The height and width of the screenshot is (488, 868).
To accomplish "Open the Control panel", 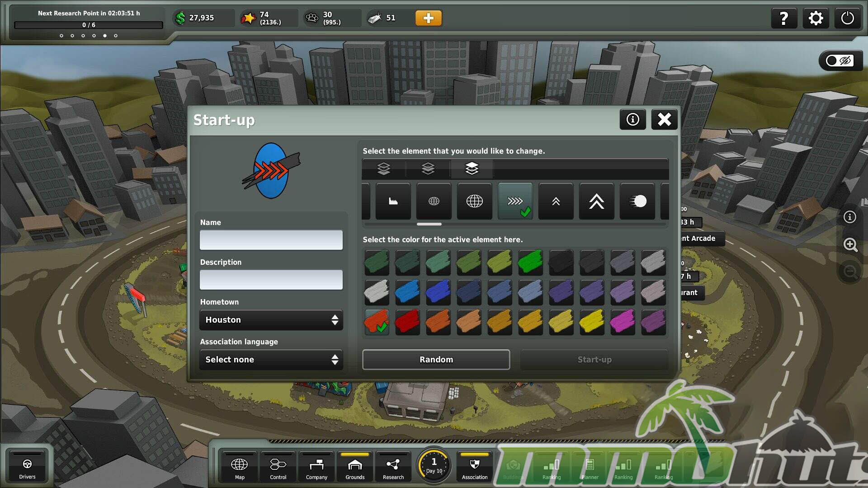I will (278, 468).
